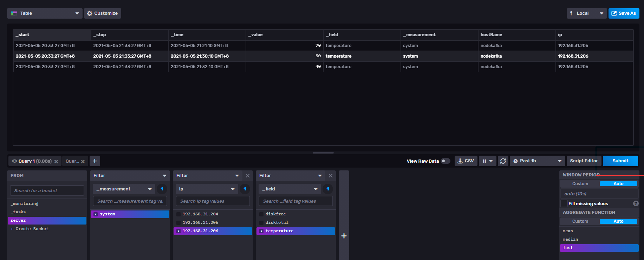Switch to the second query tab
Screen dimensions: 644x260
pyautogui.click(x=72, y=161)
